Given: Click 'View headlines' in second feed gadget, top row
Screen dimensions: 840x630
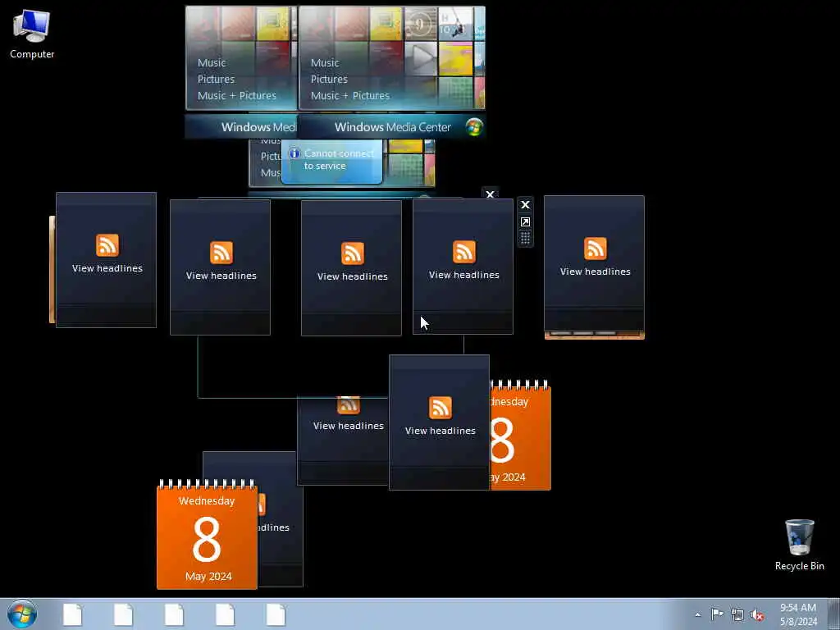Looking at the screenshot, I should point(221,276).
